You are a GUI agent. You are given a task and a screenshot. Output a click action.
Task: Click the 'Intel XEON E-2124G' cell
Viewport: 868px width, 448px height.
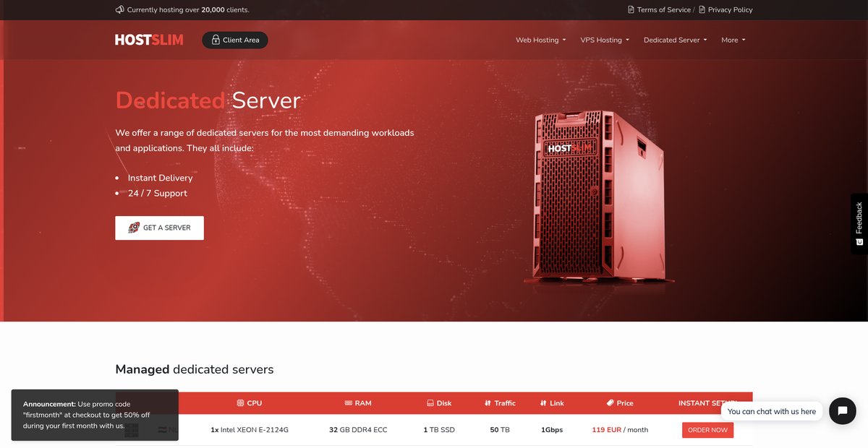click(x=250, y=430)
